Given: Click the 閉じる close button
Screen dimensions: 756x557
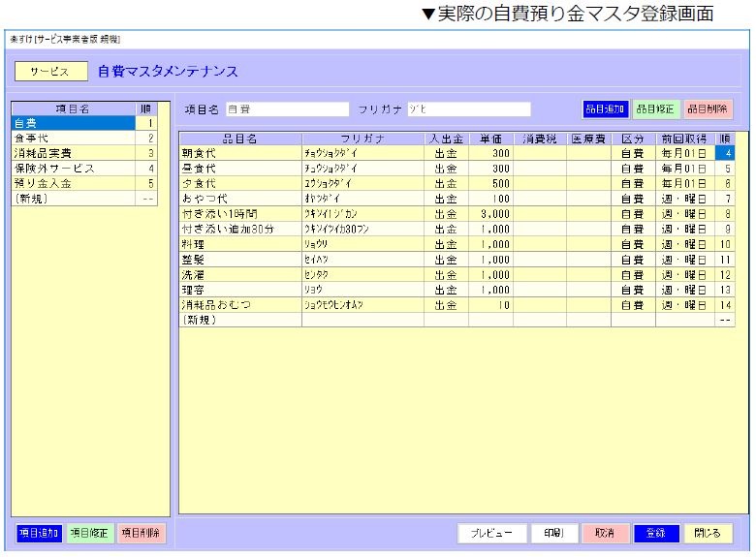Looking at the screenshot, I should pyautogui.click(x=708, y=533).
